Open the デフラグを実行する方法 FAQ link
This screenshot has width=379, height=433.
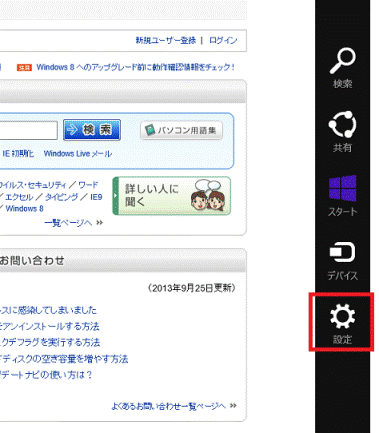(x=50, y=342)
